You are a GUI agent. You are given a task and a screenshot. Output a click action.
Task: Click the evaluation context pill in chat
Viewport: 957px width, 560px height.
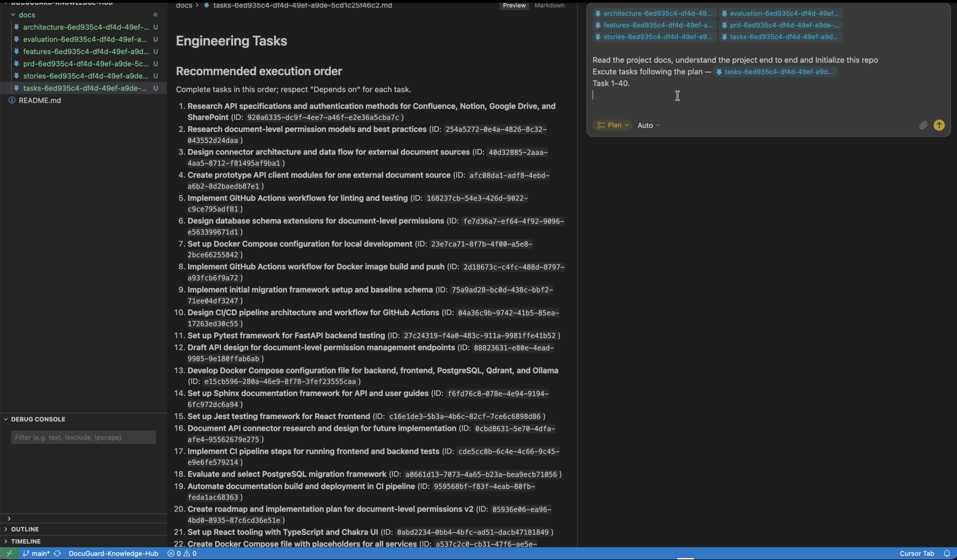(780, 13)
